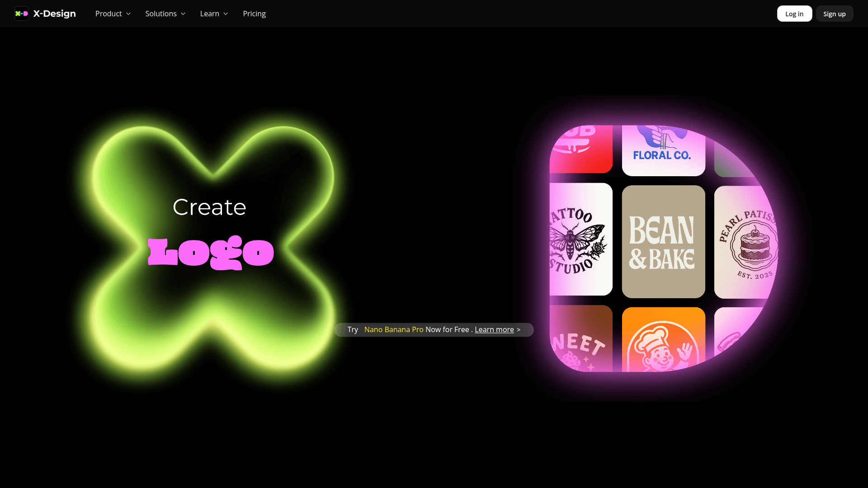Click the pink Logo headline text

211,252
